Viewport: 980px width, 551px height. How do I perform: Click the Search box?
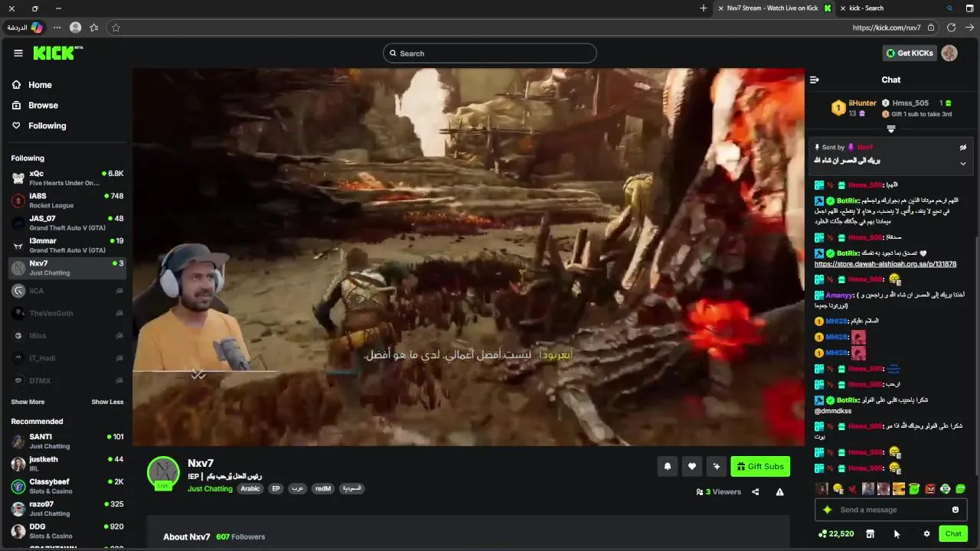tap(490, 53)
